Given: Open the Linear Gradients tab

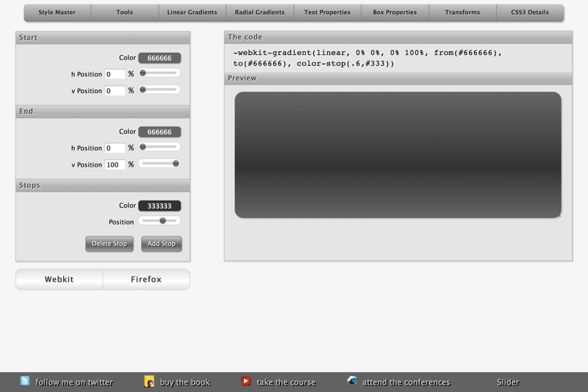Looking at the screenshot, I should pyautogui.click(x=192, y=12).
